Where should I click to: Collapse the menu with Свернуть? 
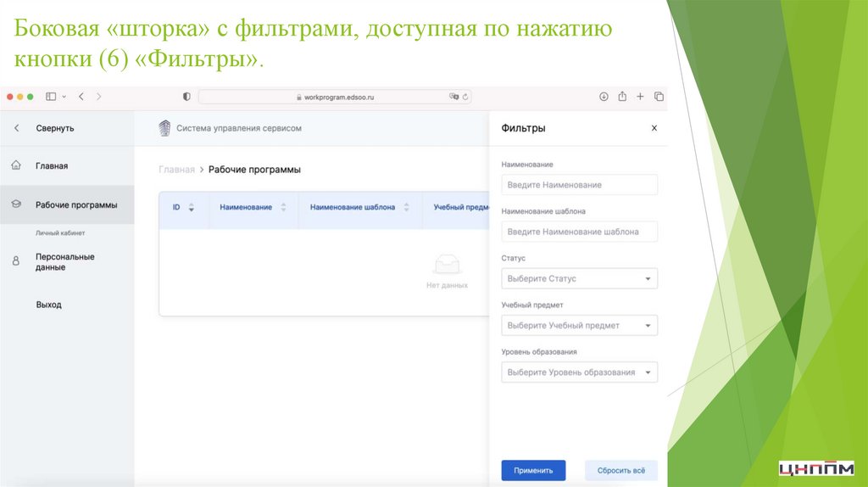tap(55, 128)
